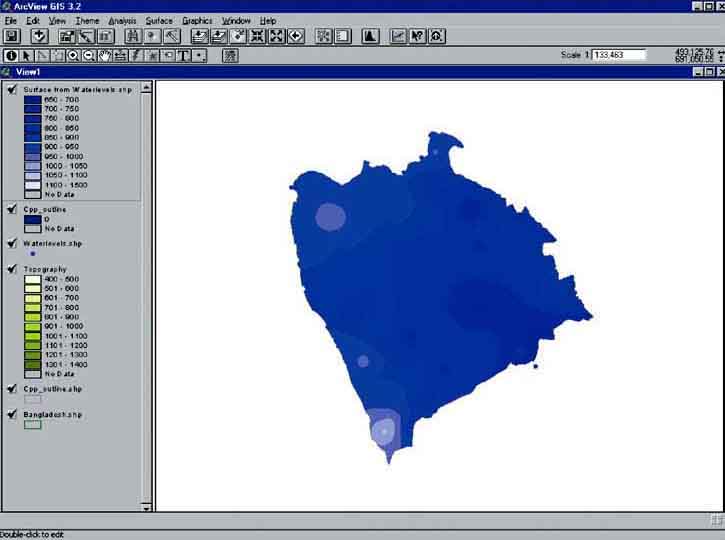This screenshot has width=725, height=540.
Task: Uncheck the Topography theme checkbox
Action: click(x=12, y=270)
